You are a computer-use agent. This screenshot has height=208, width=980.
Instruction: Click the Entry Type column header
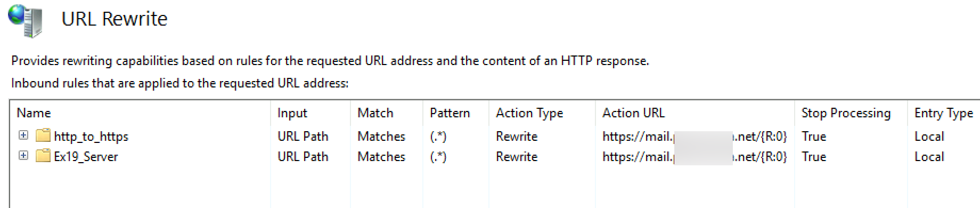pos(944,113)
